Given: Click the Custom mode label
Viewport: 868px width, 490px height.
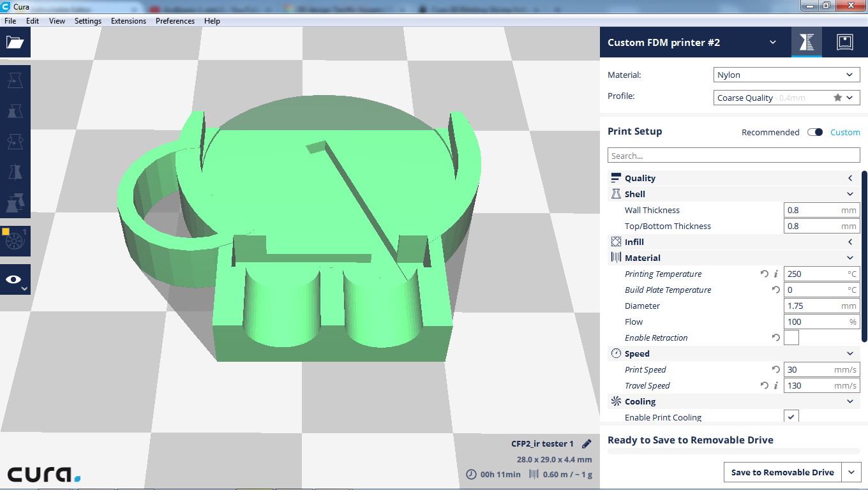Looking at the screenshot, I should [845, 132].
